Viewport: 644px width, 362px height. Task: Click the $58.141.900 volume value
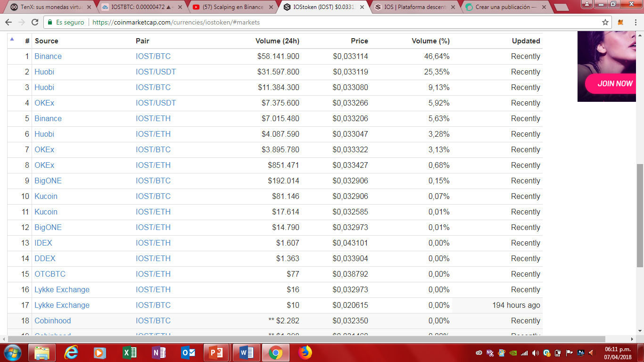[278, 57]
